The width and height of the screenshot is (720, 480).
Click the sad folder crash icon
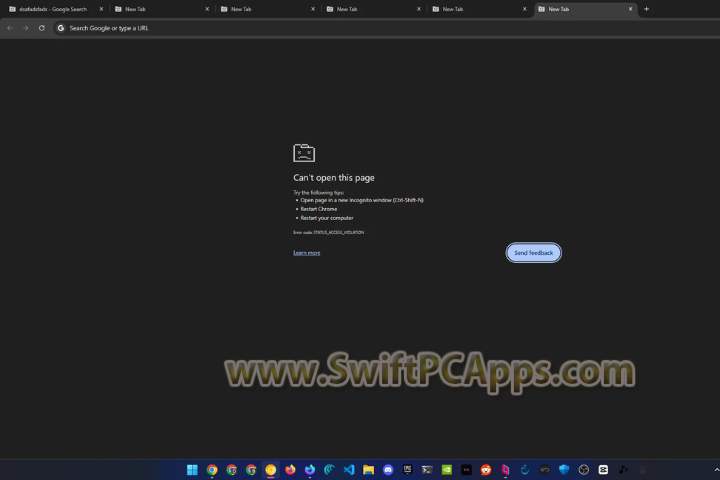pos(304,153)
